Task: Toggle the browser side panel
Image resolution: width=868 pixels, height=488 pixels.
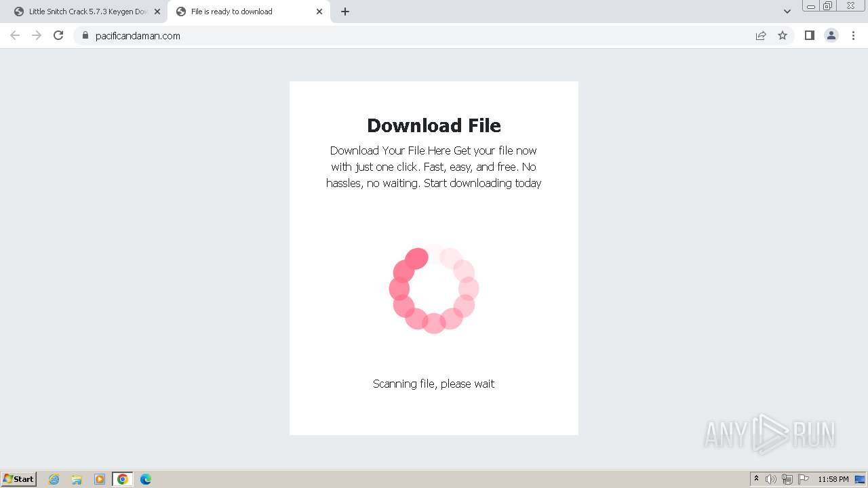Action: [x=809, y=35]
